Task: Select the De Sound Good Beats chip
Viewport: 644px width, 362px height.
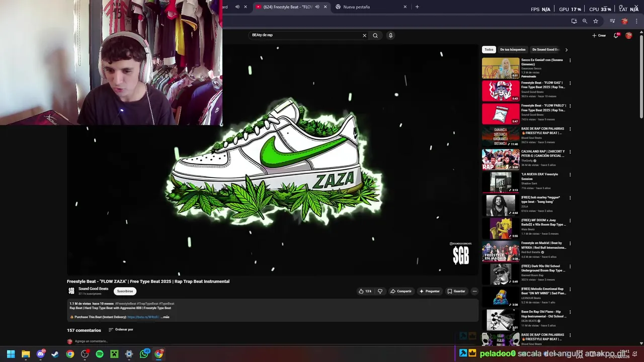Action: [545, 50]
